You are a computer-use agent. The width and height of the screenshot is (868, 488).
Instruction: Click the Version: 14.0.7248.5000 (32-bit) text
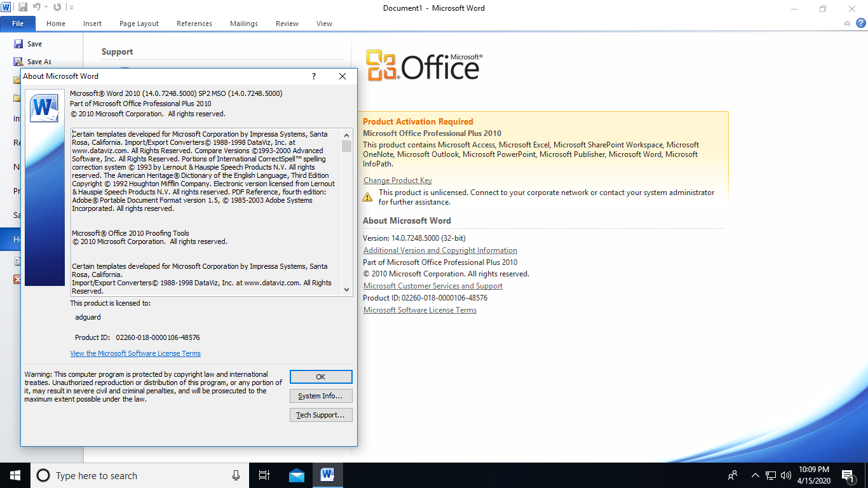click(414, 238)
